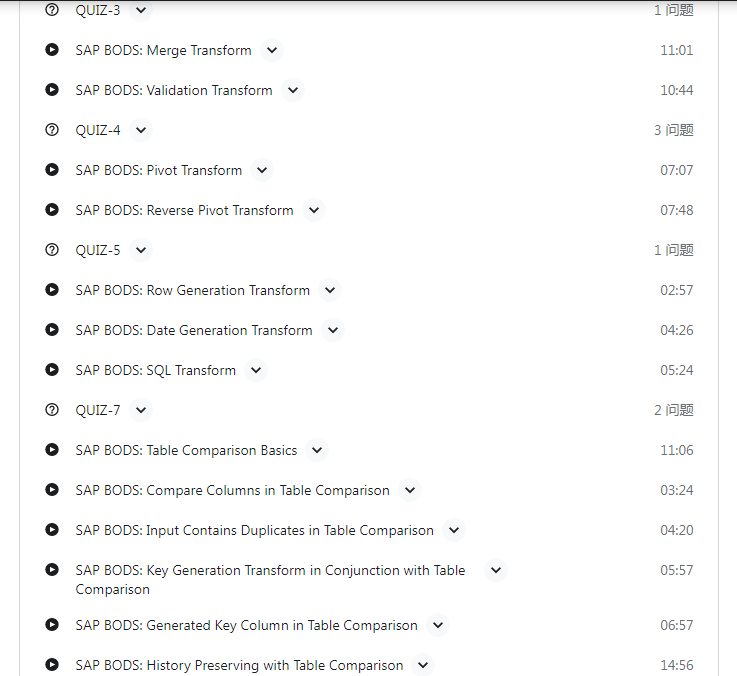This screenshot has height=676, width=737.
Task: Click the 14:56 duration of History Preserving
Action: 676,665
